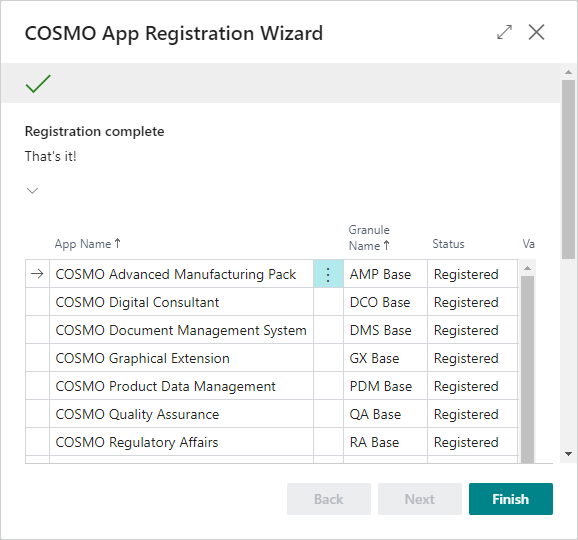Viewport: 578px width, 540px height.
Task: Click the GX Base granule cell
Action: (385, 358)
